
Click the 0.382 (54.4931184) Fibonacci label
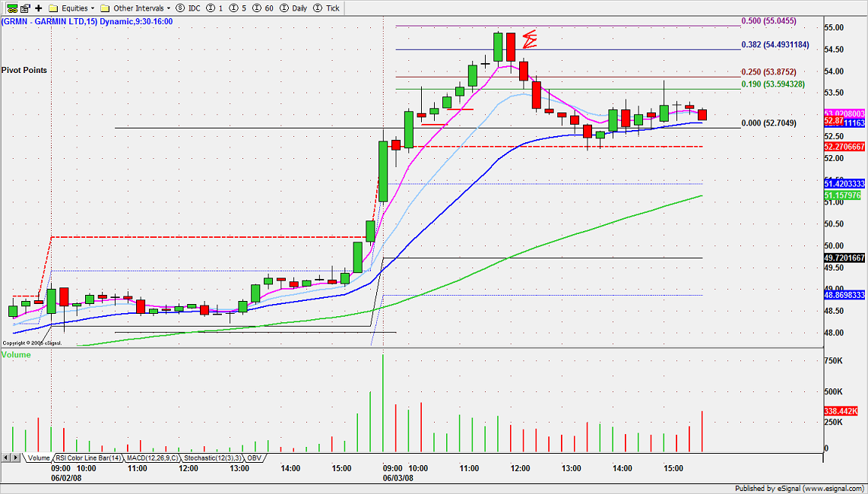pyautogui.click(x=775, y=46)
